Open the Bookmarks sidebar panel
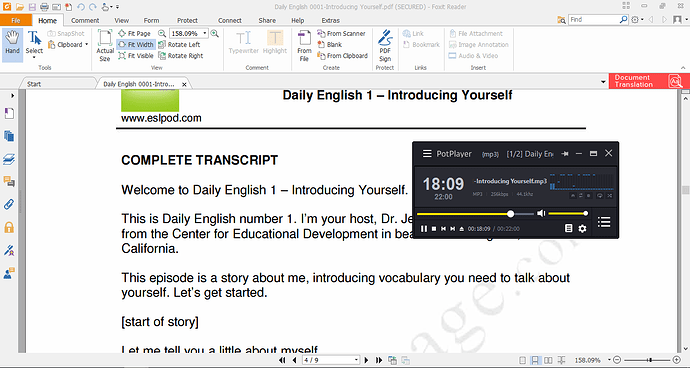Viewport: 690px width, 368px height. [x=9, y=114]
